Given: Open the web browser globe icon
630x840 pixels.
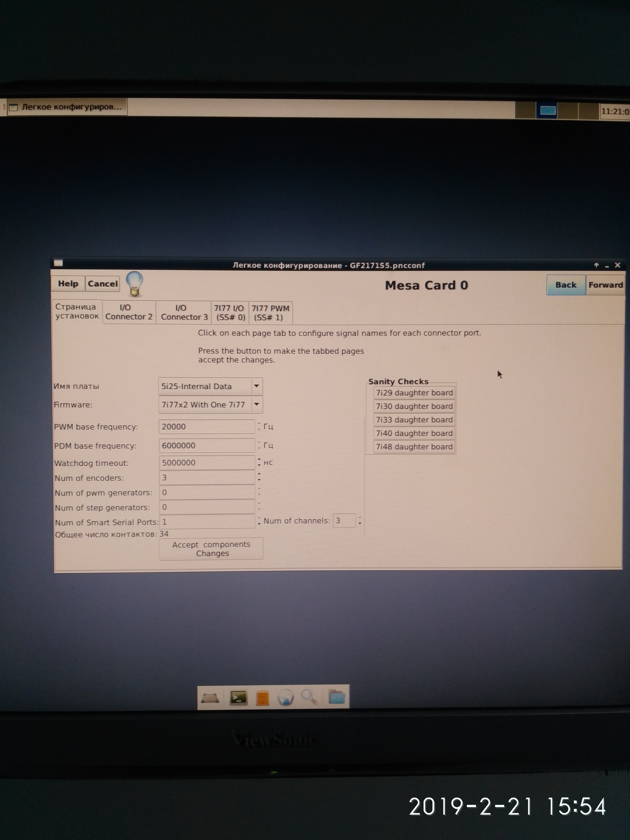Looking at the screenshot, I should pyautogui.click(x=286, y=698).
